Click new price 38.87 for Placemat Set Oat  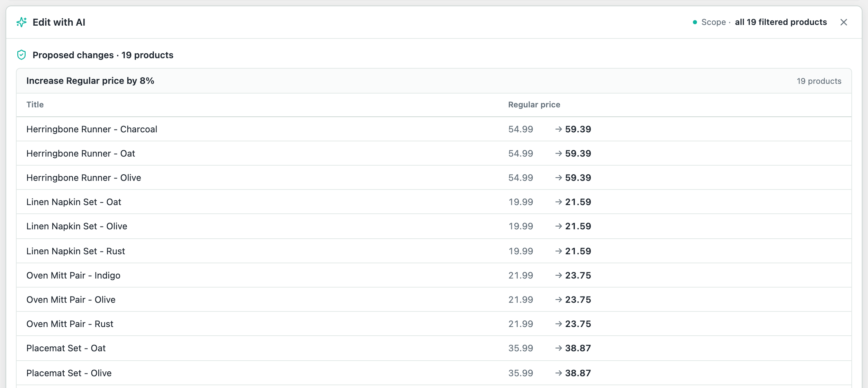pos(578,348)
